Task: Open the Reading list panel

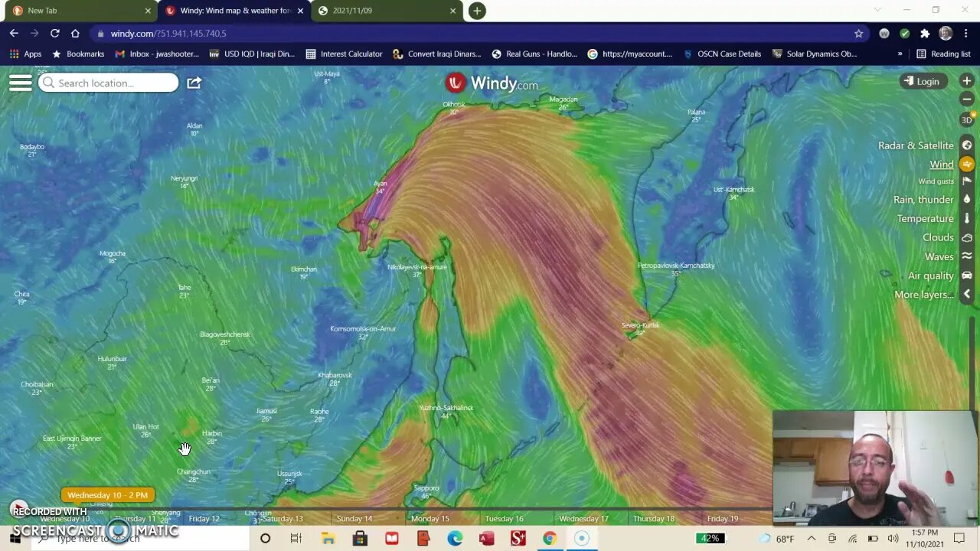Action: 943,54
